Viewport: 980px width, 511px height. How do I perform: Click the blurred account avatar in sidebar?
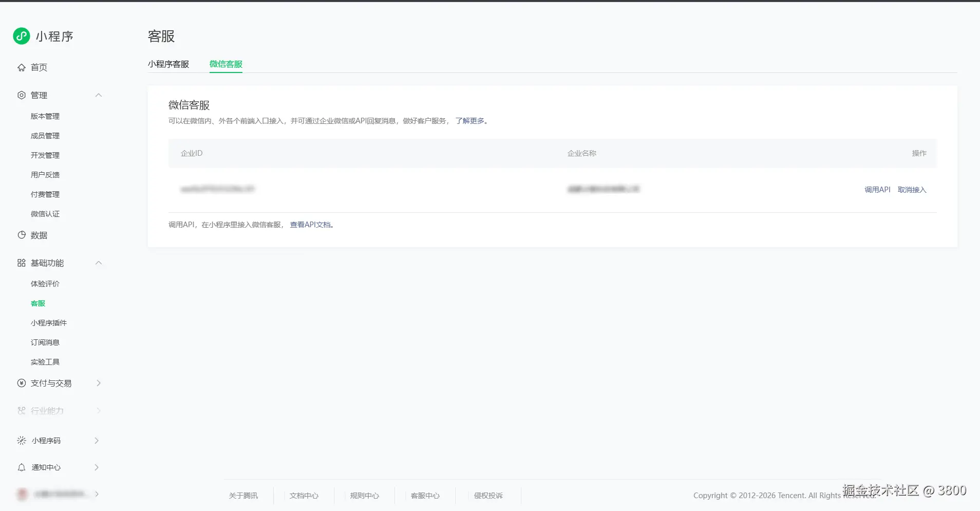22,494
